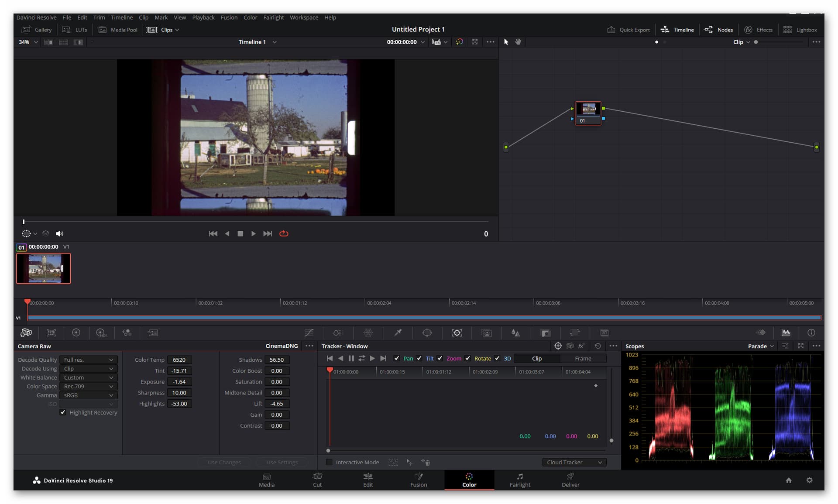Screen dimensions: 838x504
Task: Open the Power Window palette icon
Action: tap(427, 333)
